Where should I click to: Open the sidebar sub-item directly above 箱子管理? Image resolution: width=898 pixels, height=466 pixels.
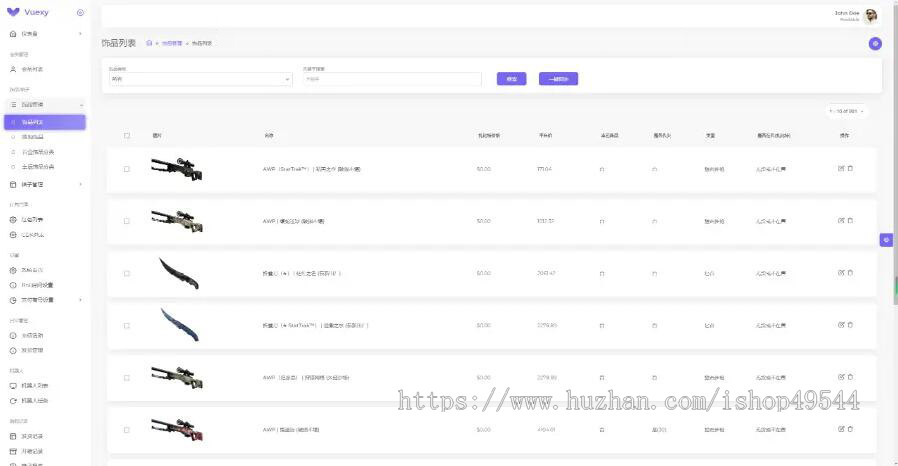tap(45, 167)
